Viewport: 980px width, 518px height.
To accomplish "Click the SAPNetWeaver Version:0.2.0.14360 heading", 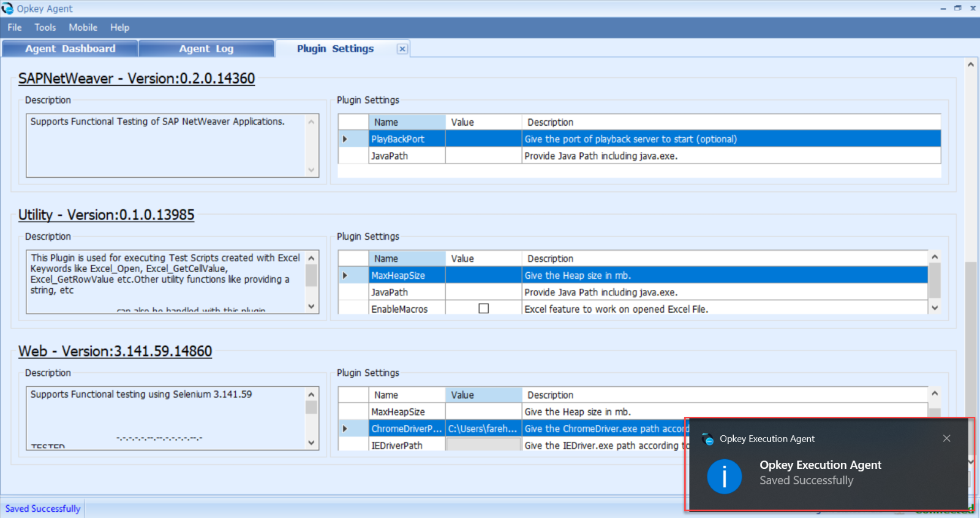I will point(137,78).
